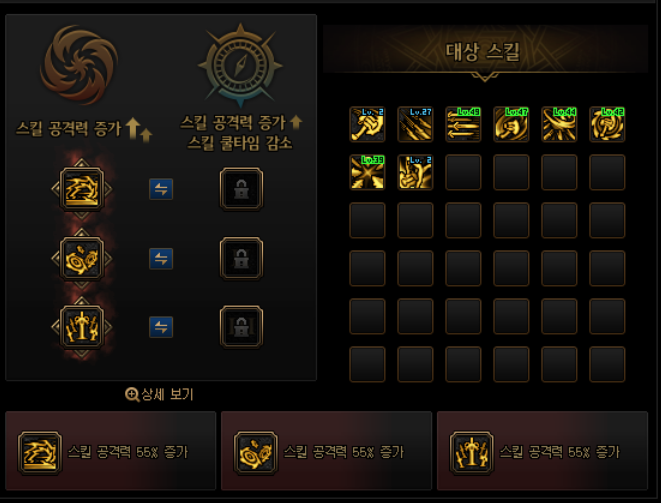
Task: Open the top locked rune slot
Action: coord(241,189)
